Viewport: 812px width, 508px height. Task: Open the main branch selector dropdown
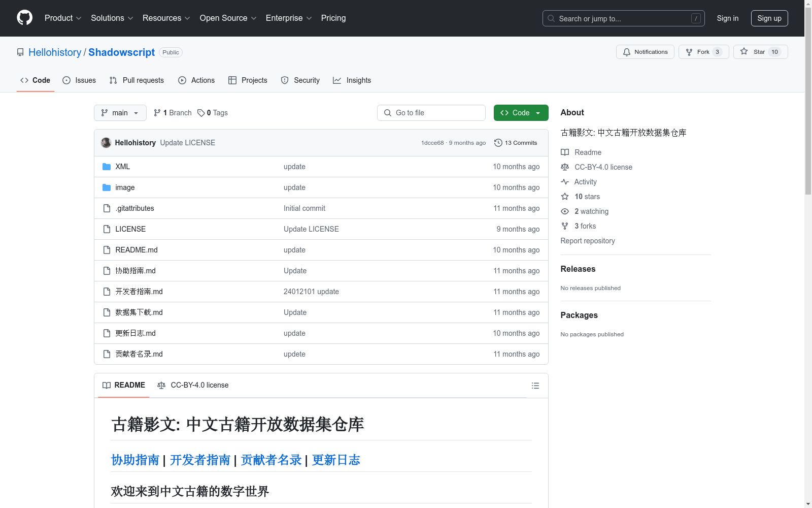(120, 113)
